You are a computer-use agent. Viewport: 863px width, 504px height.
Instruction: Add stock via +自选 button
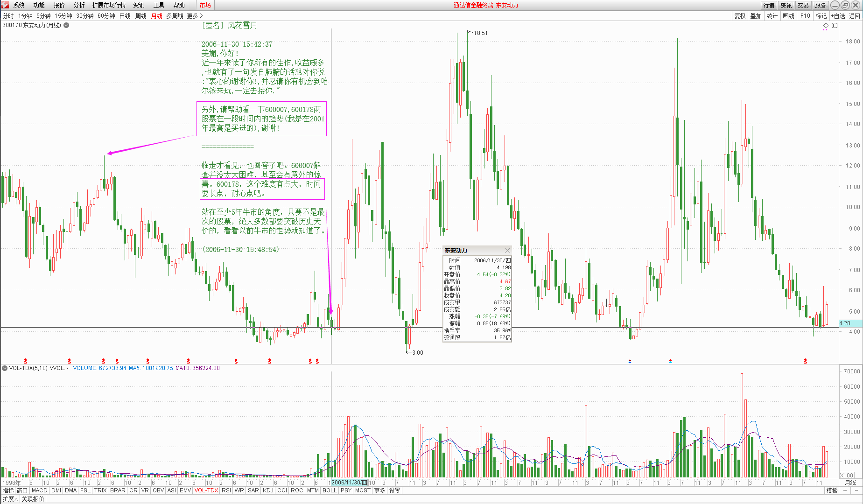click(x=838, y=16)
